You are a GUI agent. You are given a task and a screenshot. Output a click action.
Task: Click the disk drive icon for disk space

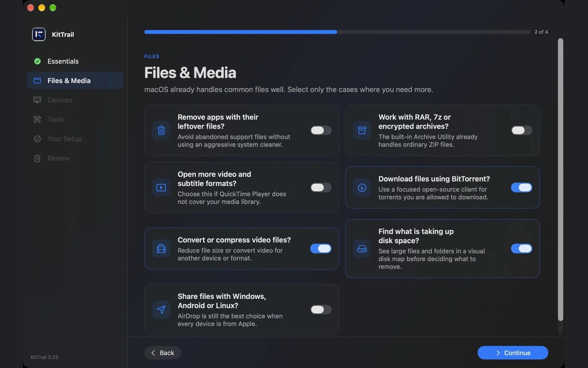(x=362, y=249)
